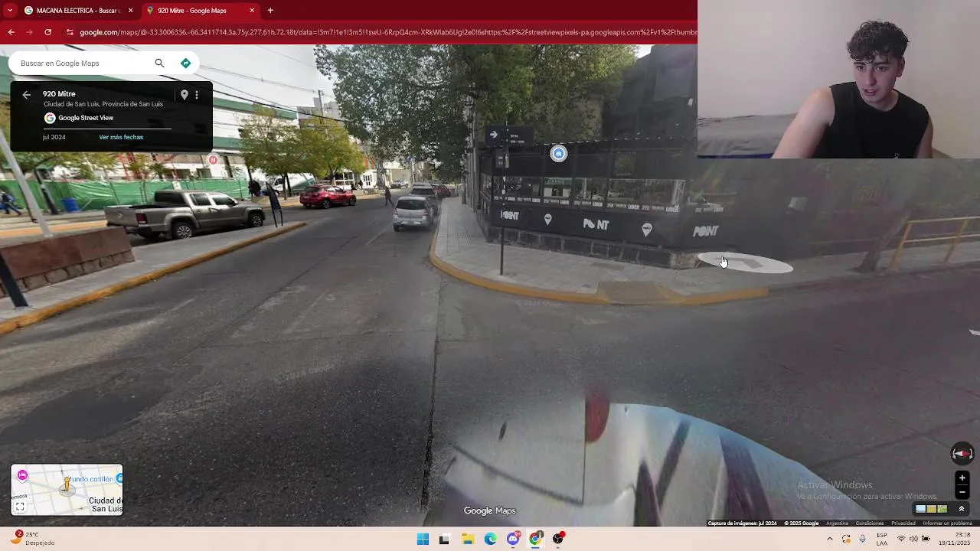Click the street view forward navigation arrow
Screen dimensions: 980x551
click(x=746, y=263)
